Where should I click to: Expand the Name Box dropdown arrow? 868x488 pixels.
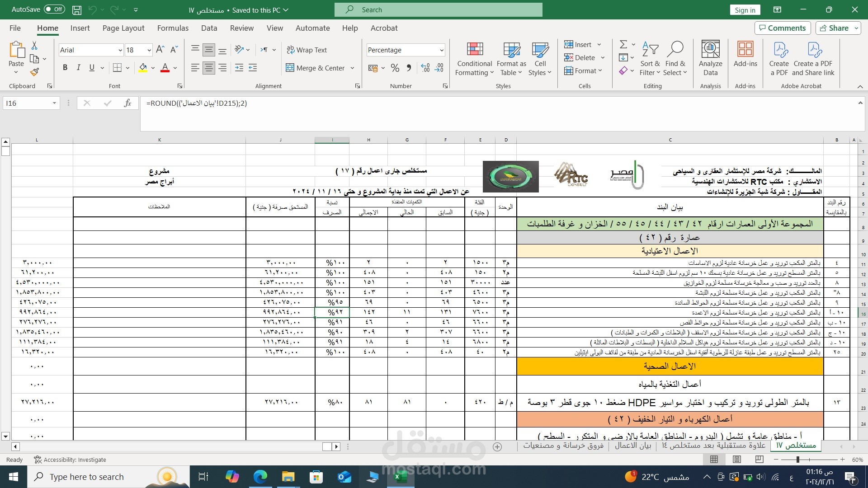(54, 103)
